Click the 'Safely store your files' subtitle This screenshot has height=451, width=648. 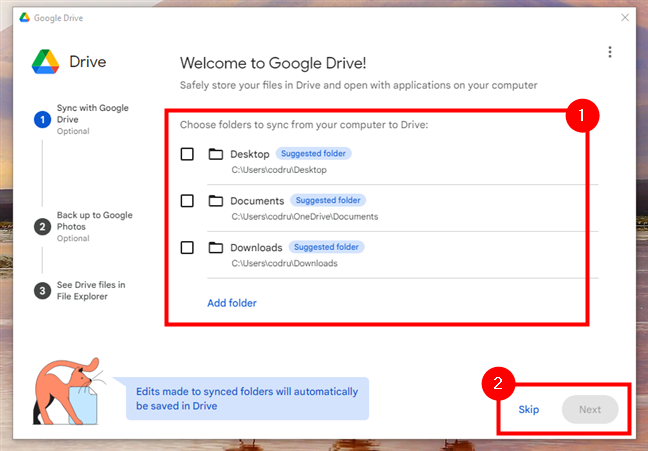click(358, 85)
